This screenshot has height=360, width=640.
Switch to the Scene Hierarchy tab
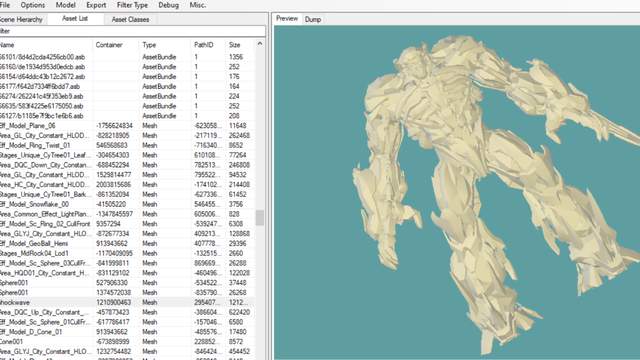pos(21,20)
